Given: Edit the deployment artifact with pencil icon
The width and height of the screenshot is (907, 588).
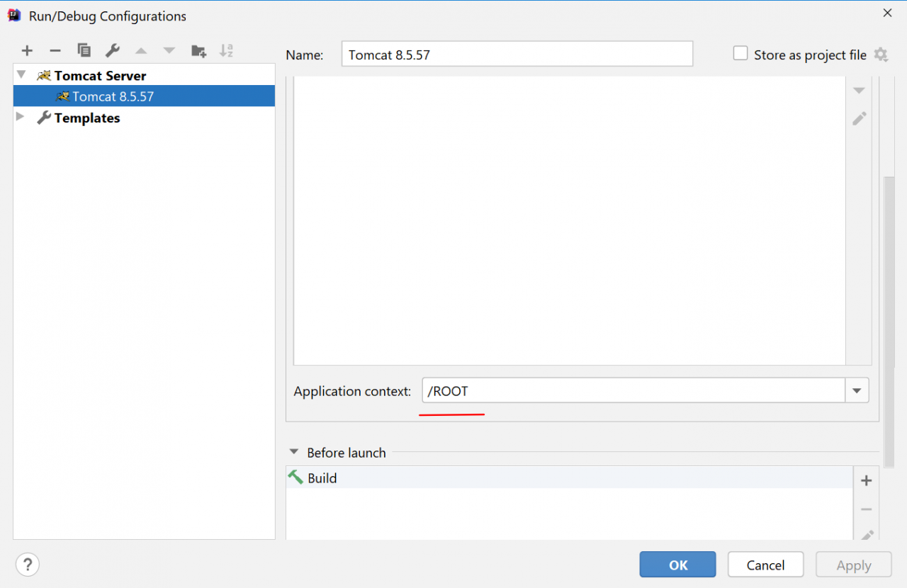Looking at the screenshot, I should 859,118.
